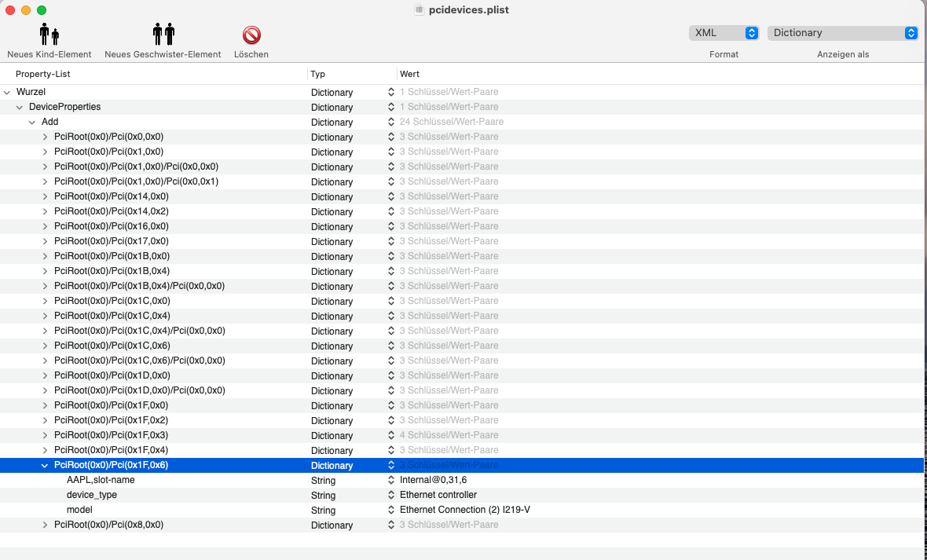
Task: Open the XML format dropdown
Action: (x=724, y=33)
